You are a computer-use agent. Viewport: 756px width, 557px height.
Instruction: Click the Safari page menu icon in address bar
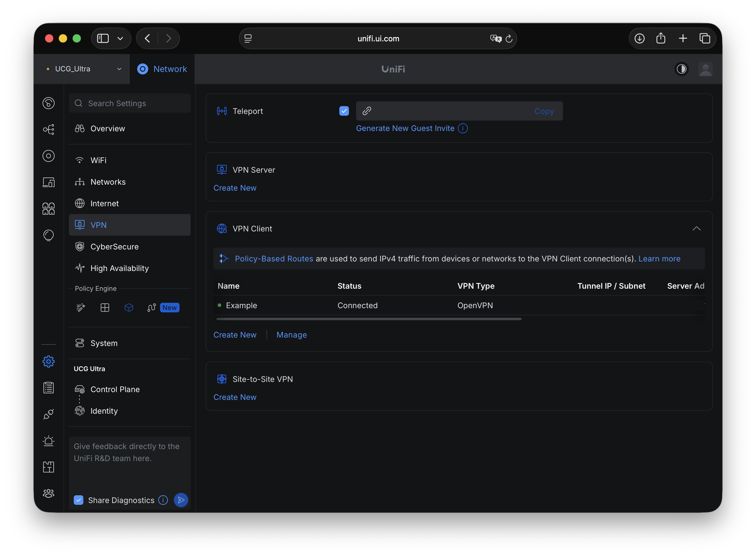(x=248, y=38)
